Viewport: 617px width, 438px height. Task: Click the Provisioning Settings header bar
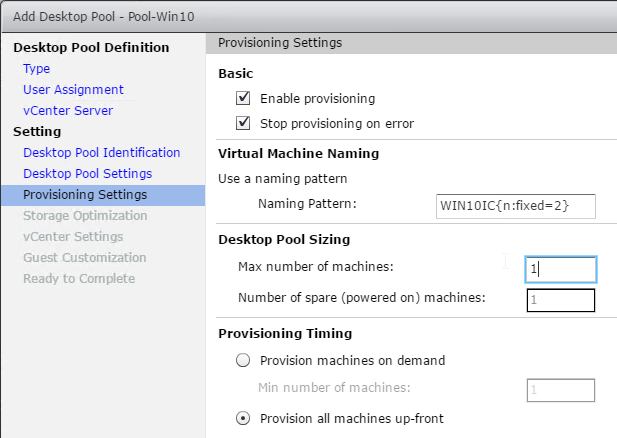click(411, 43)
